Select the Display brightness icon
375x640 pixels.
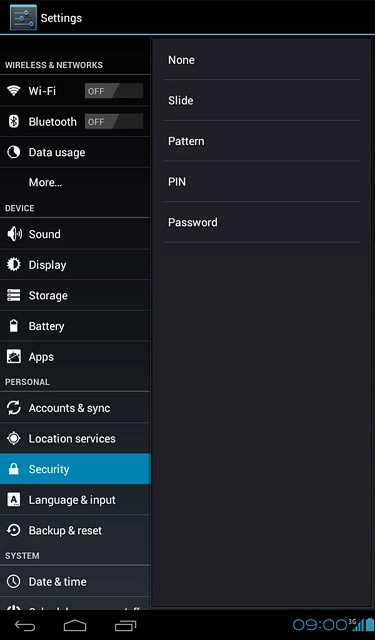(x=13, y=264)
